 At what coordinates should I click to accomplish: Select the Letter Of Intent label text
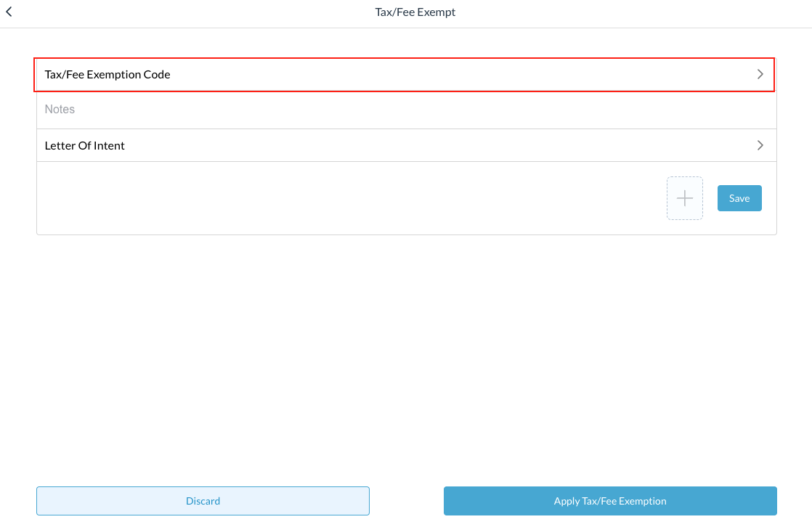click(85, 145)
